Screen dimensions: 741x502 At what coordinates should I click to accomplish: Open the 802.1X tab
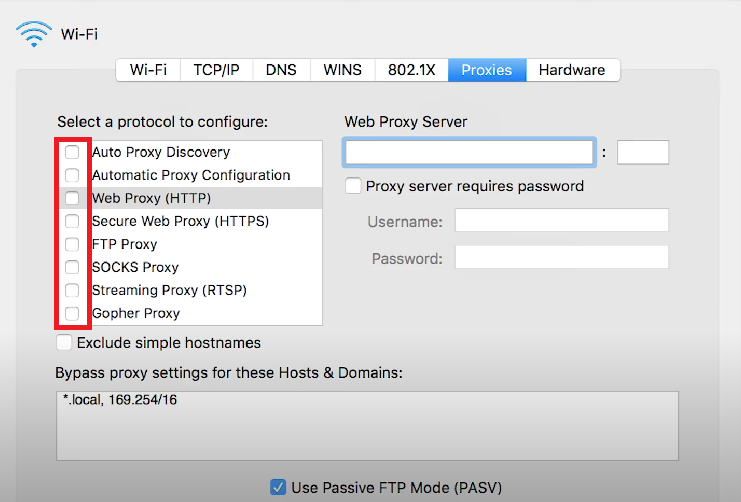click(412, 70)
